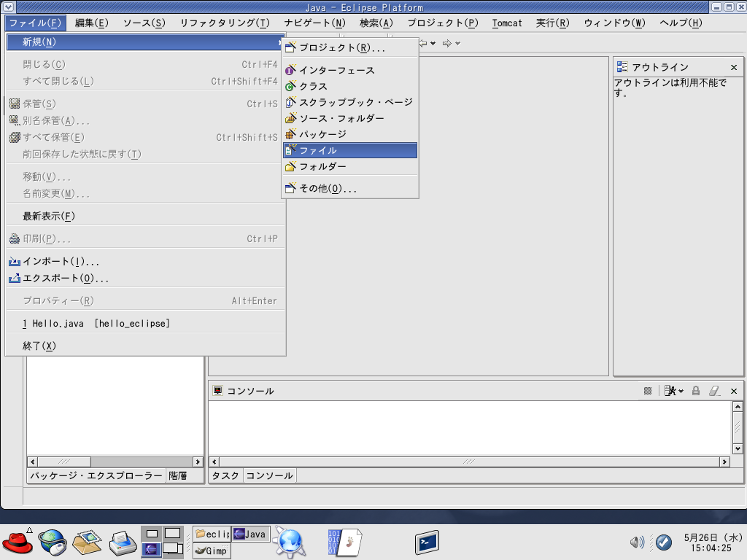Create a new インターフェース from the submenu
Viewport: 747px width, 560px height.
point(350,71)
